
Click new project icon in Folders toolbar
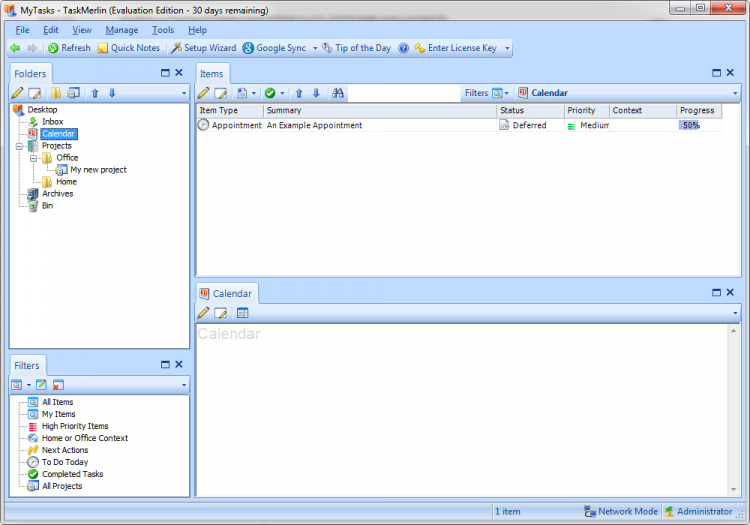click(74, 93)
